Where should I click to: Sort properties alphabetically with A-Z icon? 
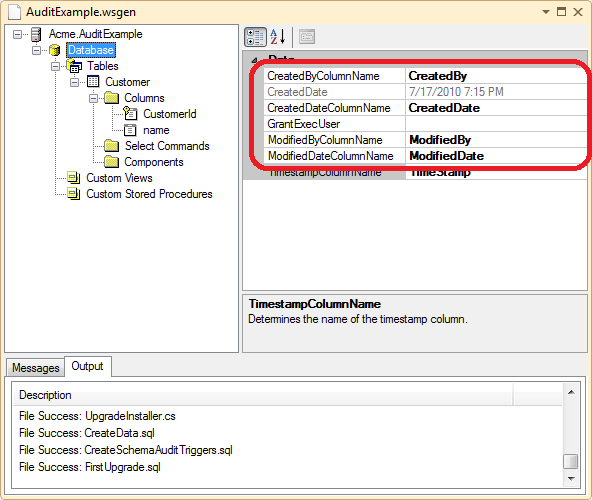tap(278, 37)
